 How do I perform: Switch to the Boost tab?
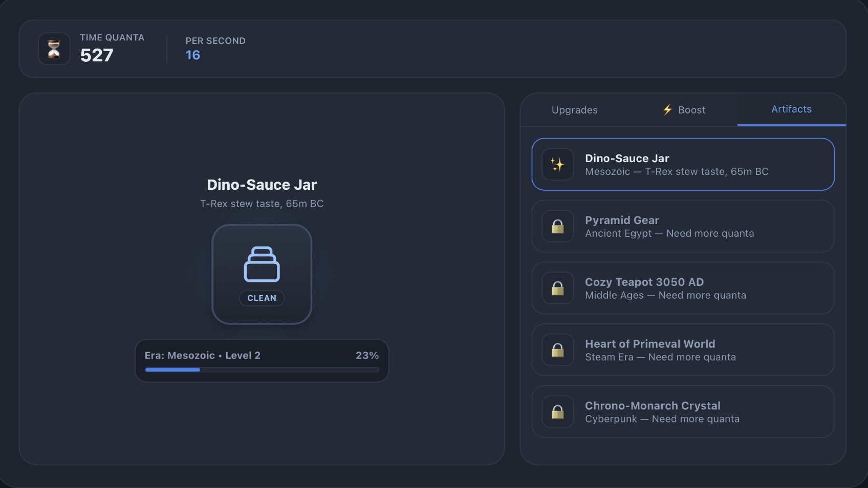[x=684, y=110]
